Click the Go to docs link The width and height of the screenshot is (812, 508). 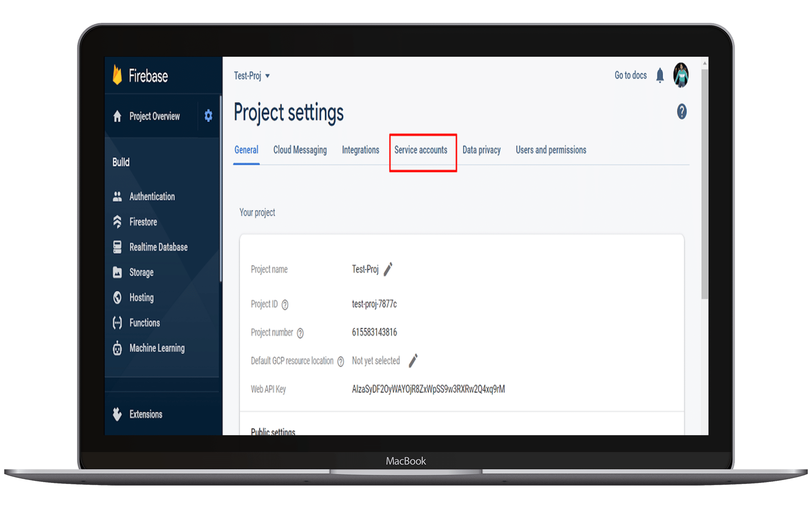click(630, 75)
